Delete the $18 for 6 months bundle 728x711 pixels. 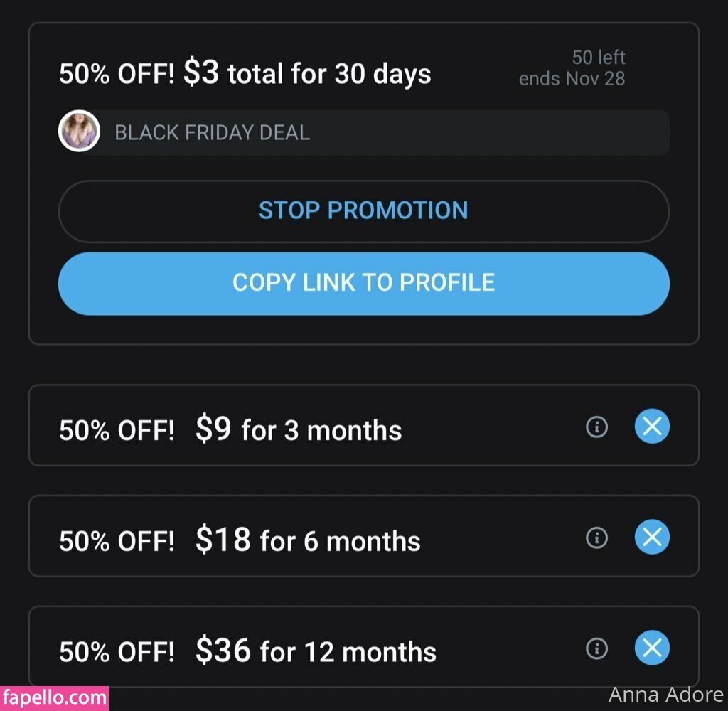652,537
